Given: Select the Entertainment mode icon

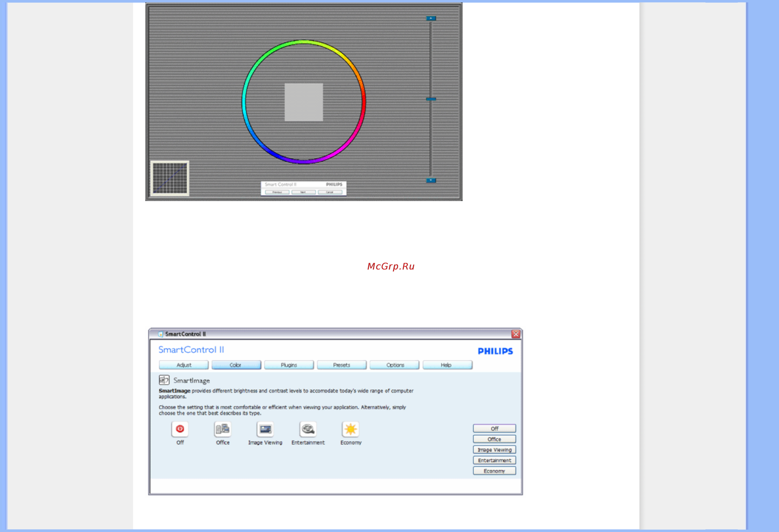Looking at the screenshot, I should click(308, 429).
